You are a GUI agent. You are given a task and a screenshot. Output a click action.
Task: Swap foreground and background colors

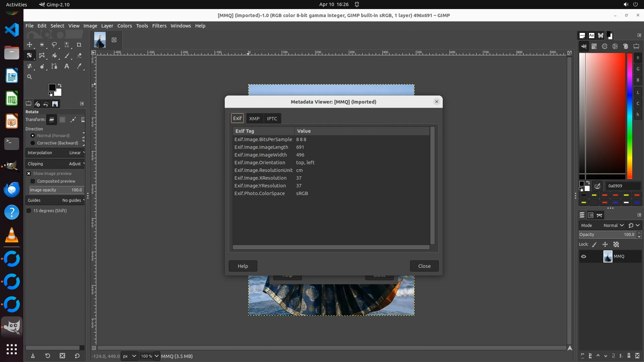[x=60, y=85]
